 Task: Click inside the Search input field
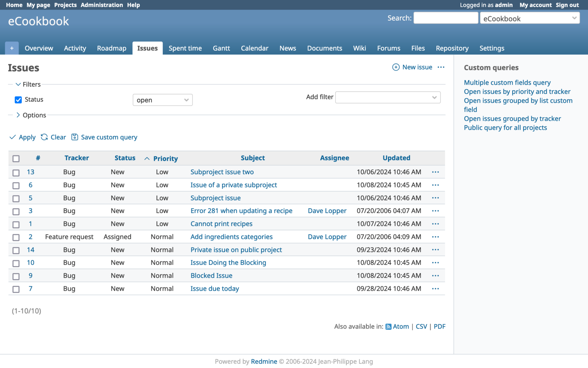[x=445, y=18]
